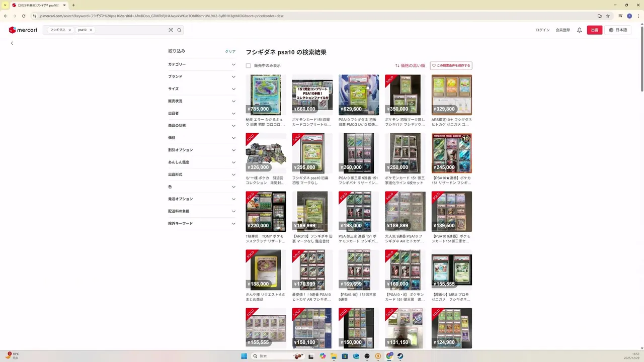This screenshot has width=644, height=362.
Task: Expand the 色 filter
Action: pos(202,187)
